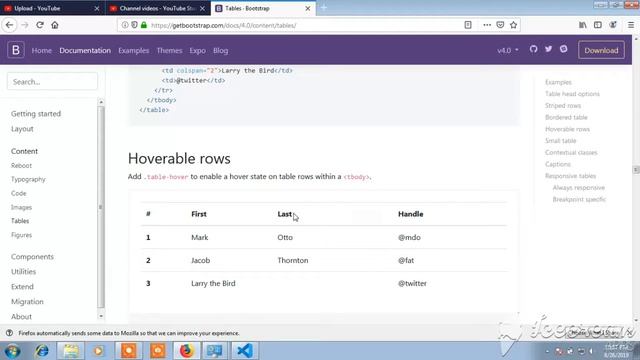Open the Firefox library icon
The height and width of the screenshot is (360, 640).
582,25
